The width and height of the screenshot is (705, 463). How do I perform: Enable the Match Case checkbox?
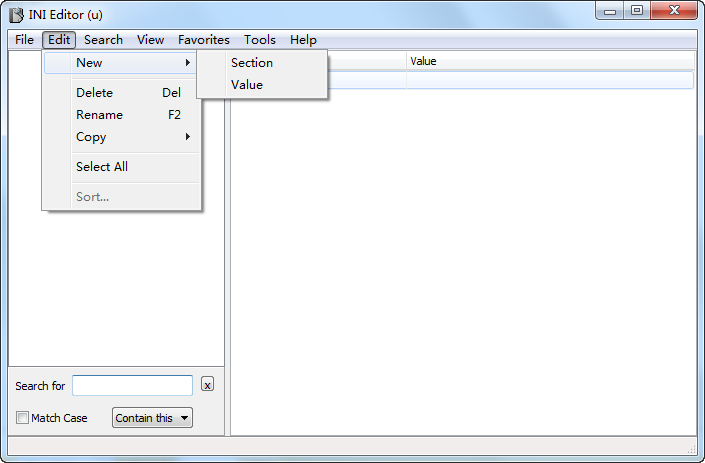pos(22,418)
